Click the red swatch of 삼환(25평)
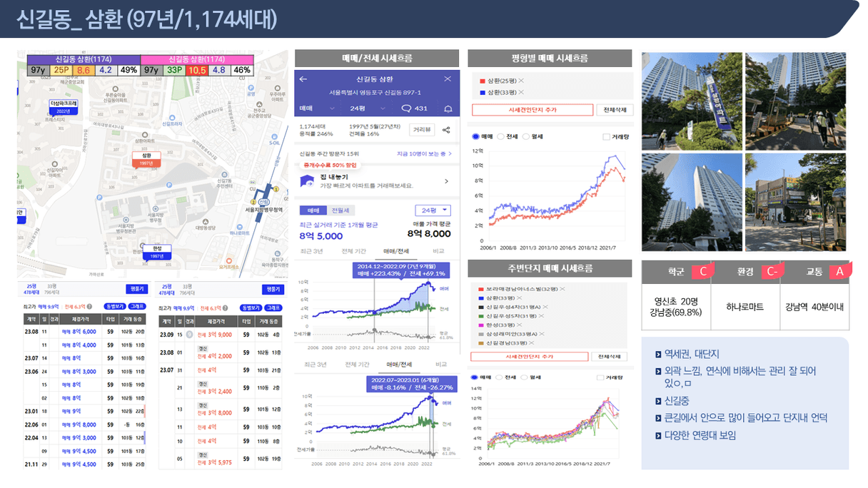 pos(482,81)
